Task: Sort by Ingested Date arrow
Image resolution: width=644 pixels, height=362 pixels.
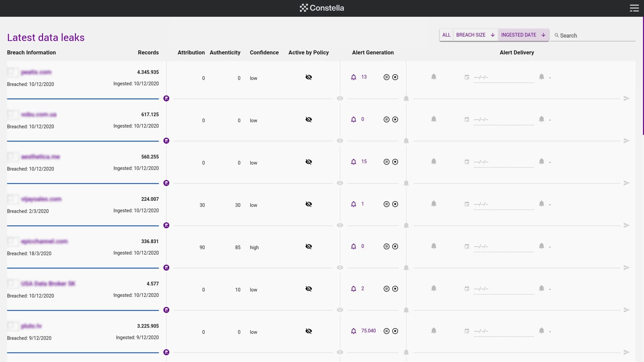Action: coord(543,35)
